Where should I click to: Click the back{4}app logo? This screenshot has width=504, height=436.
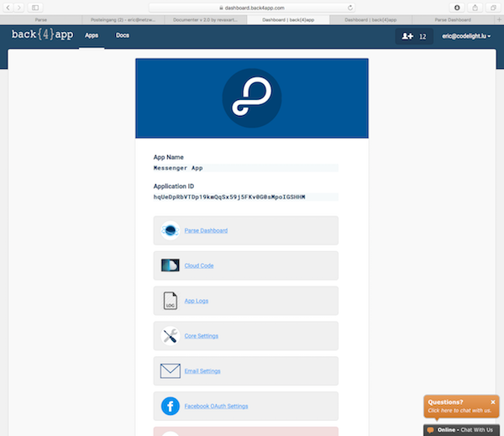click(x=43, y=34)
